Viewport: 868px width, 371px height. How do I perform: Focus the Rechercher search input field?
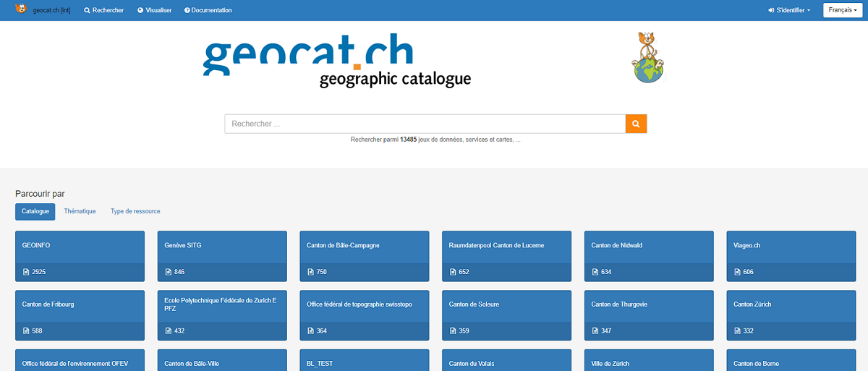(425, 124)
